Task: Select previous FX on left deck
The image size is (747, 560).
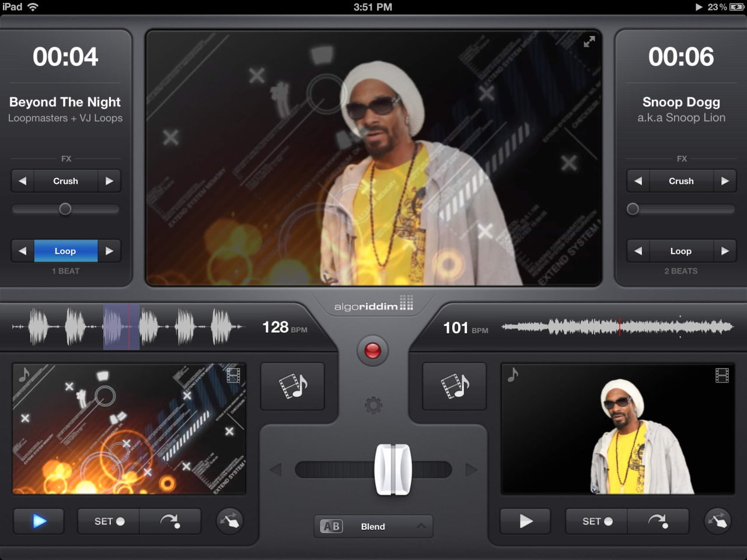Action: click(23, 181)
